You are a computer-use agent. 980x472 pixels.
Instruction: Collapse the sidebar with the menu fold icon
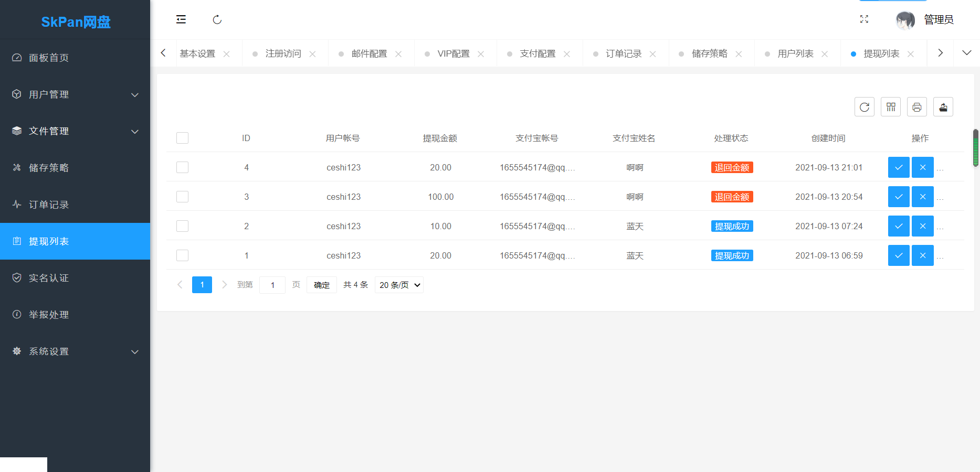[181, 20]
